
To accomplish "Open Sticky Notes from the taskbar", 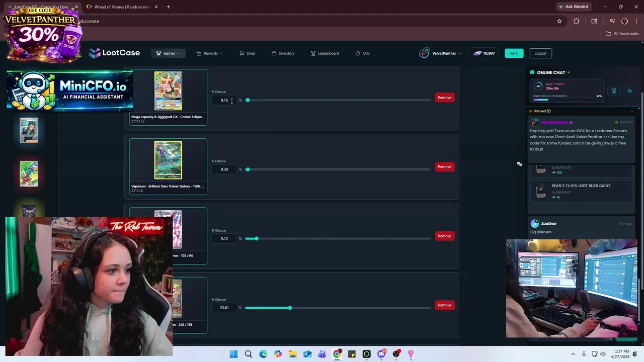I will click(352, 354).
